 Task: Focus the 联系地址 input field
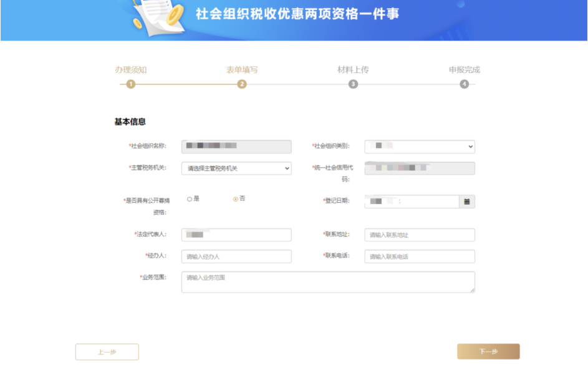420,235
